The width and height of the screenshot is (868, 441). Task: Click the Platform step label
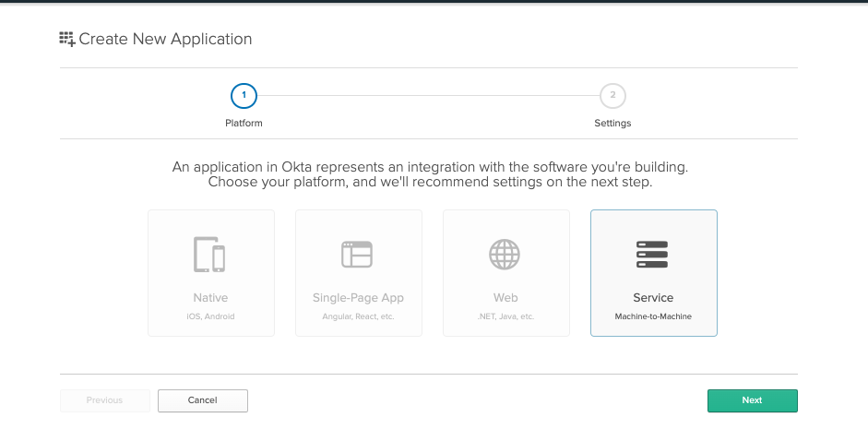pyautogui.click(x=244, y=123)
